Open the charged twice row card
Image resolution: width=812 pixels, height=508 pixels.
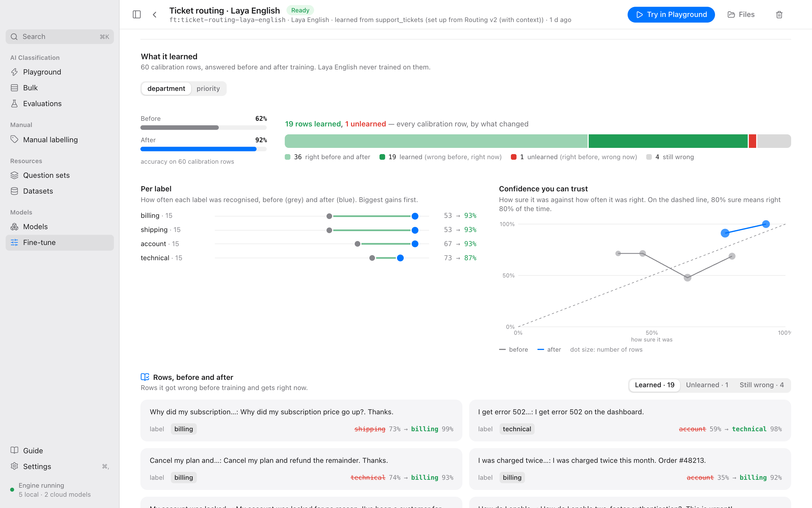coord(630,469)
